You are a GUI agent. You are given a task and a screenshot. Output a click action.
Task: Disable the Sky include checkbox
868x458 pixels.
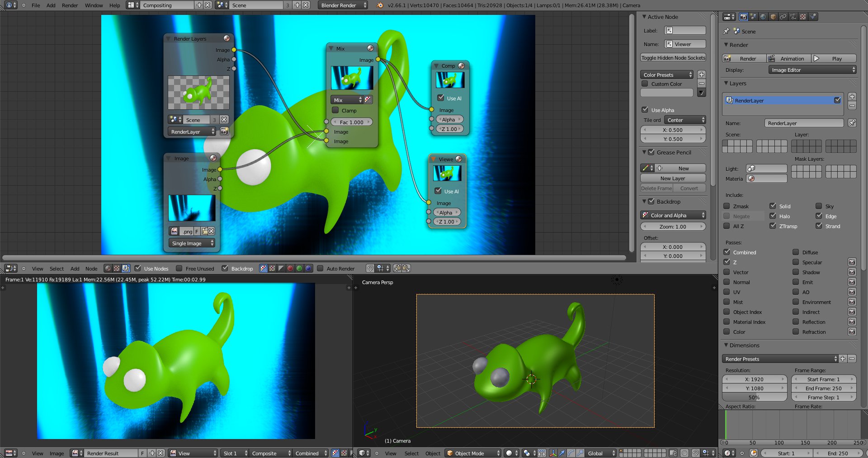(819, 206)
